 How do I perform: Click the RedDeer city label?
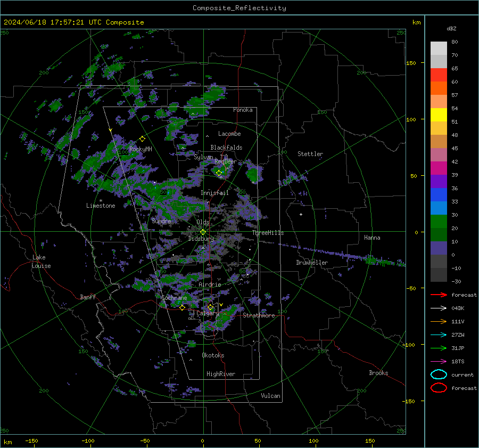tap(226, 161)
